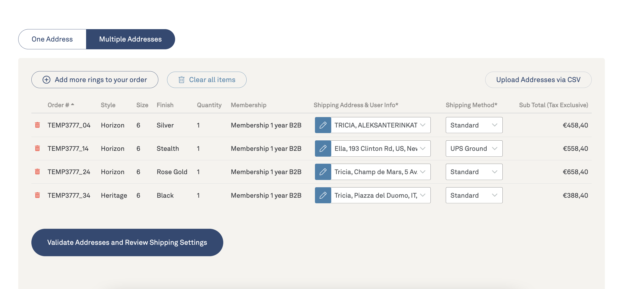Open Standard shipping dropdown for TEMP3777_34

474,195
